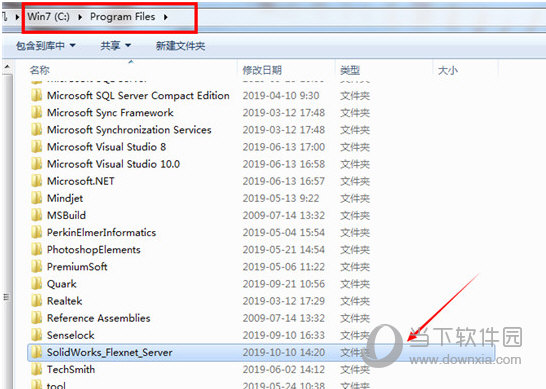546x389 pixels.
Task: Click the date 2019-06-13 16:58
Action: [x=283, y=164]
